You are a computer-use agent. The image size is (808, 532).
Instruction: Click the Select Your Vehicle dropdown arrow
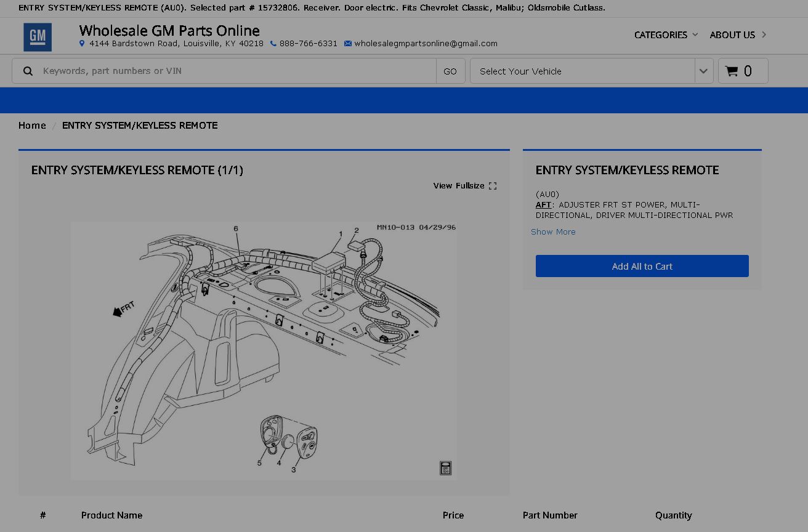pyautogui.click(x=704, y=71)
